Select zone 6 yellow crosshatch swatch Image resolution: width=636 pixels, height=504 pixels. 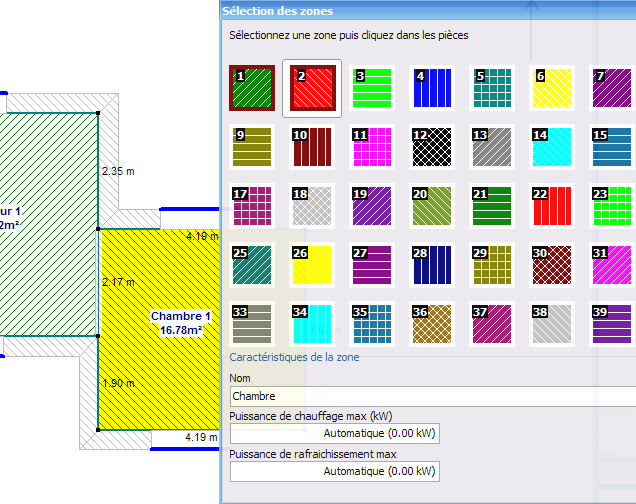(x=552, y=88)
